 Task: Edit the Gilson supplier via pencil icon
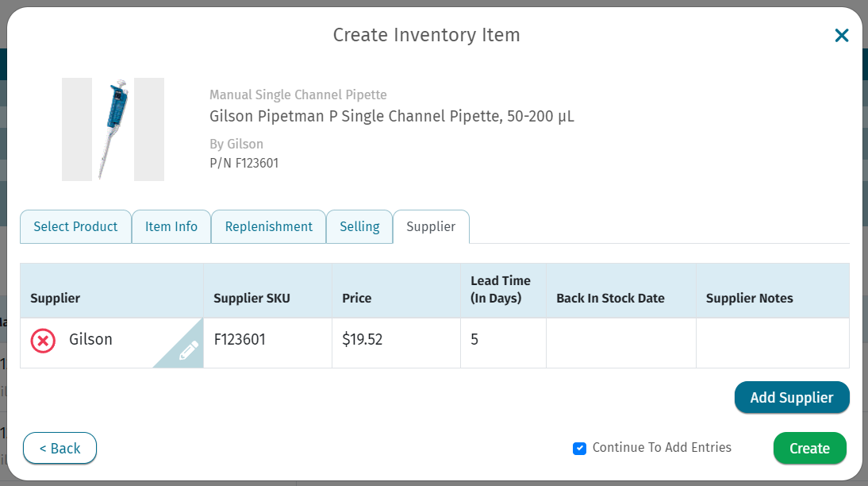pos(188,352)
